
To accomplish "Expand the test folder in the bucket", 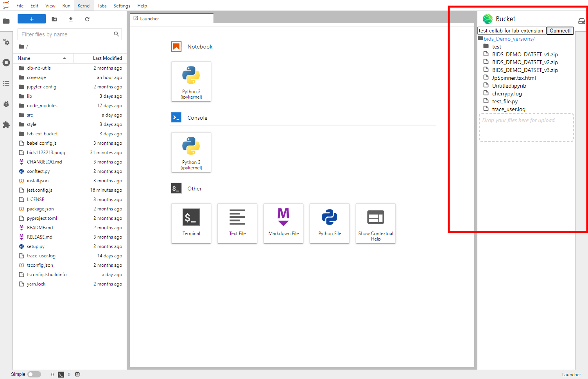I will pyautogui.click(x=496, y=47).
